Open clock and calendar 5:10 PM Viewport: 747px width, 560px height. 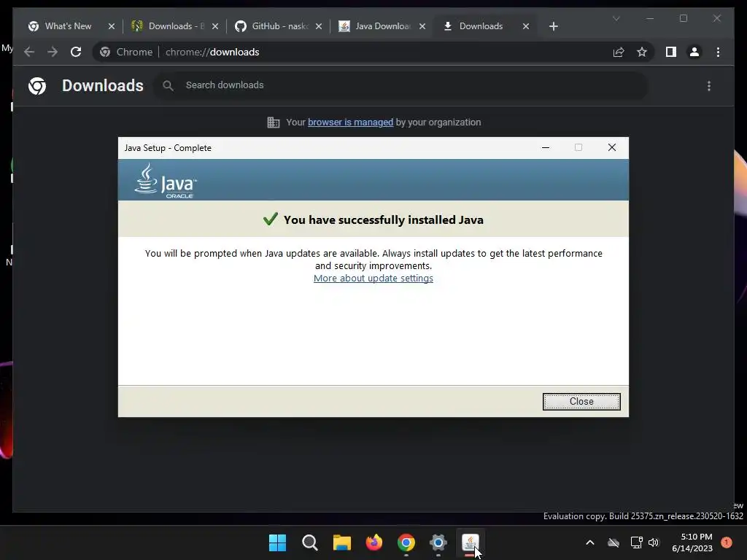click(x=692, y=542)
